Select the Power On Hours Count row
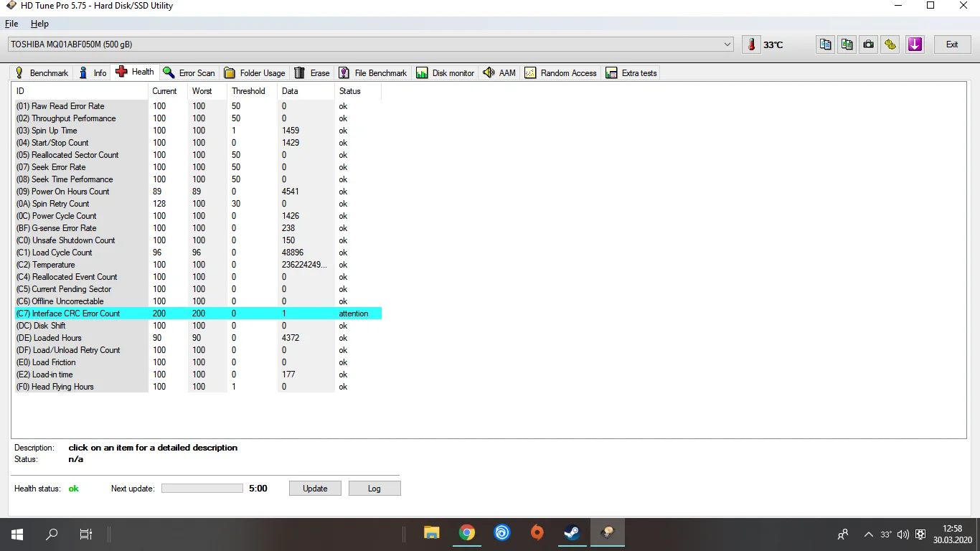 (198, 192)
